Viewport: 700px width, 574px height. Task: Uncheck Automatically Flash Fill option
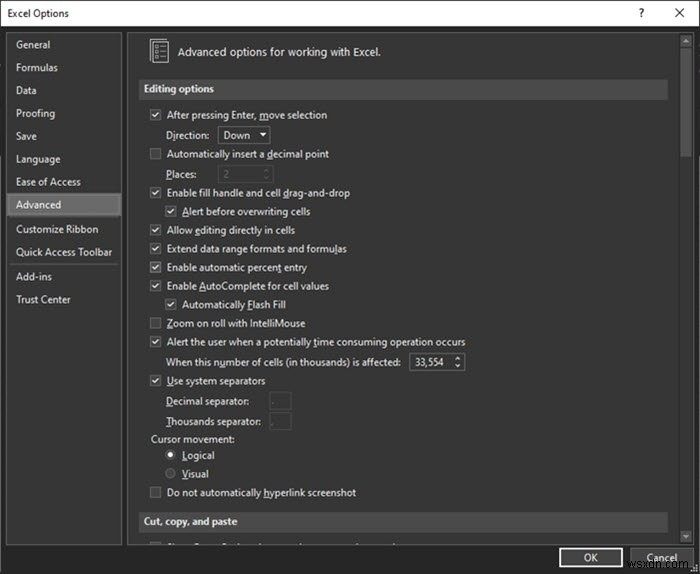[x=172, y=305]
